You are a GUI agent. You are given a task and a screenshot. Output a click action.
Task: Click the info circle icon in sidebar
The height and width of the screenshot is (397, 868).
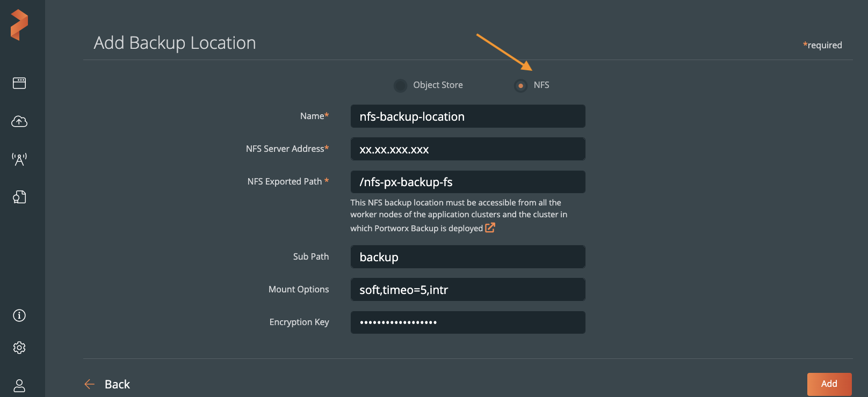click(x=19, y=315)
